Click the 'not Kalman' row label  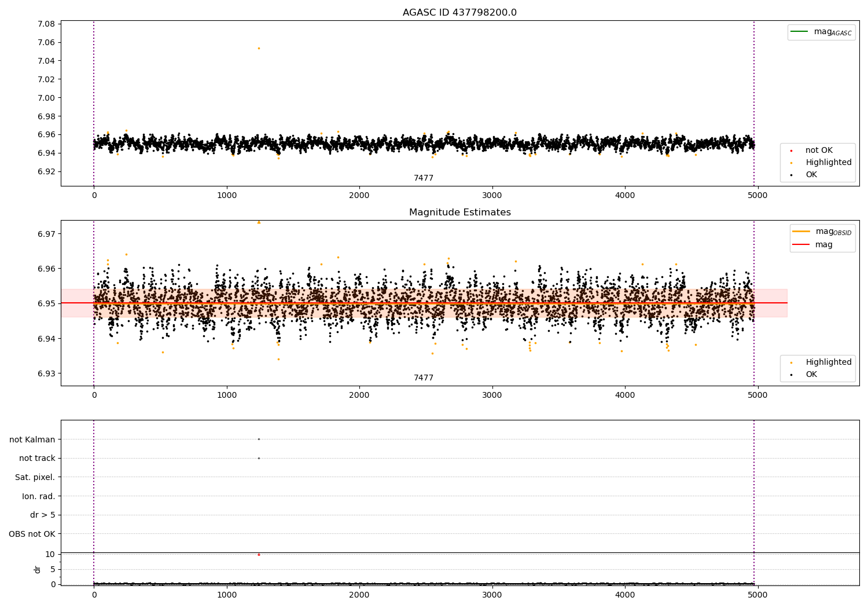tap(32, 439)
